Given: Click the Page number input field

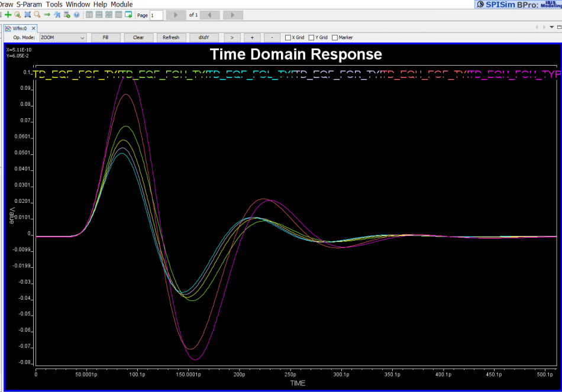Looking at the screenshot, I should (x=156, y=15).
